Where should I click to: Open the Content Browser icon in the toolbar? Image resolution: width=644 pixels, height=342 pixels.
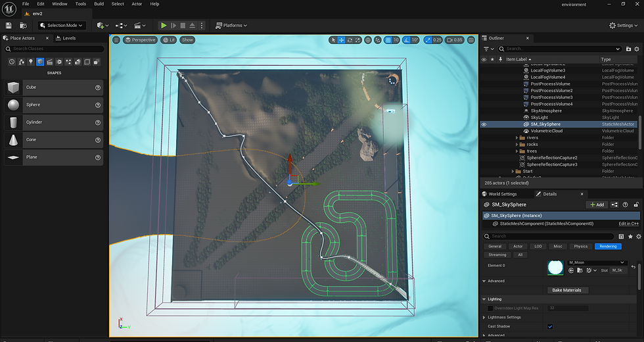(x=24, y=26)
